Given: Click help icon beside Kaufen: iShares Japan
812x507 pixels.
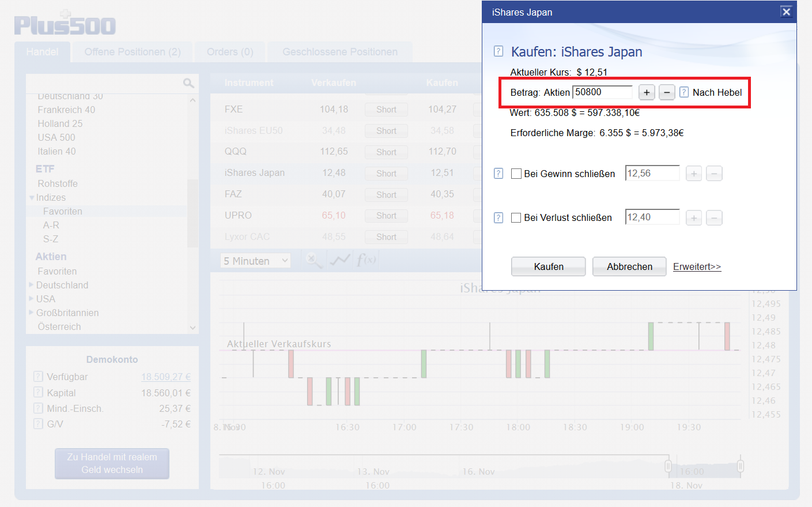Looking at the screenshot, I should 498,51.
